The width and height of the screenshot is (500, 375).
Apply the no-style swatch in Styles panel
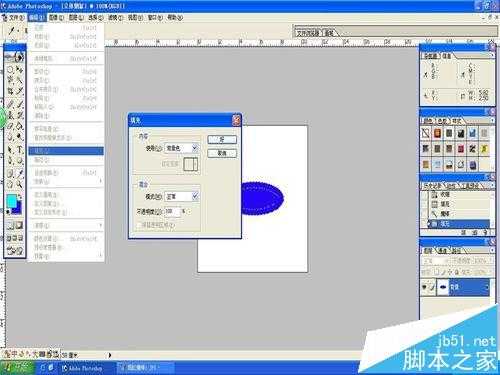[425, 133]
